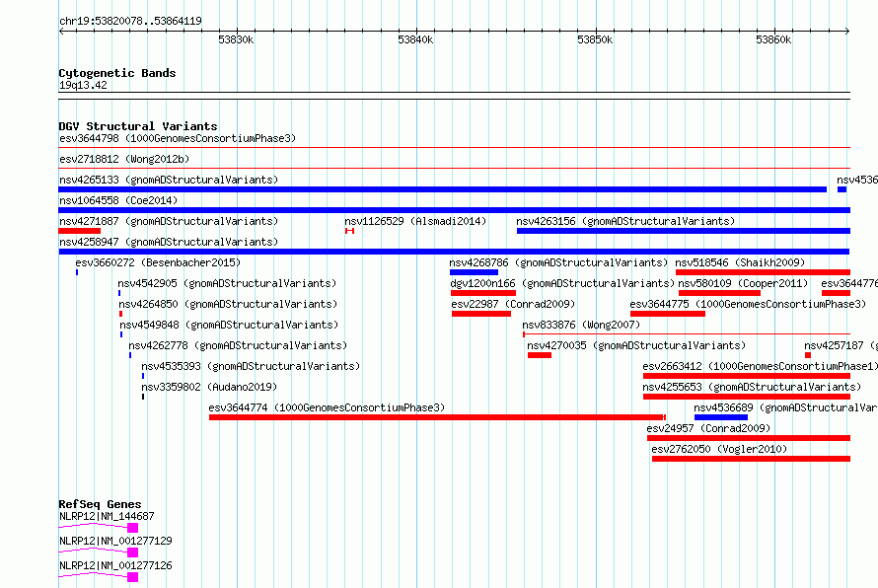Screen dimensions: 878x588
Task: Click the blue nsv4263156 variant bar
Action: pyautogui.click(x=684, y=231)
